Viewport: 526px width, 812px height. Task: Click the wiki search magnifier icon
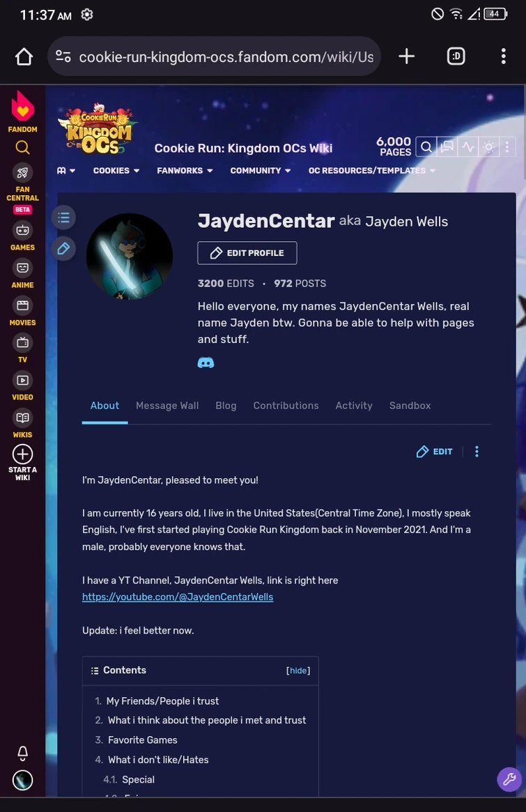[426, 147]
